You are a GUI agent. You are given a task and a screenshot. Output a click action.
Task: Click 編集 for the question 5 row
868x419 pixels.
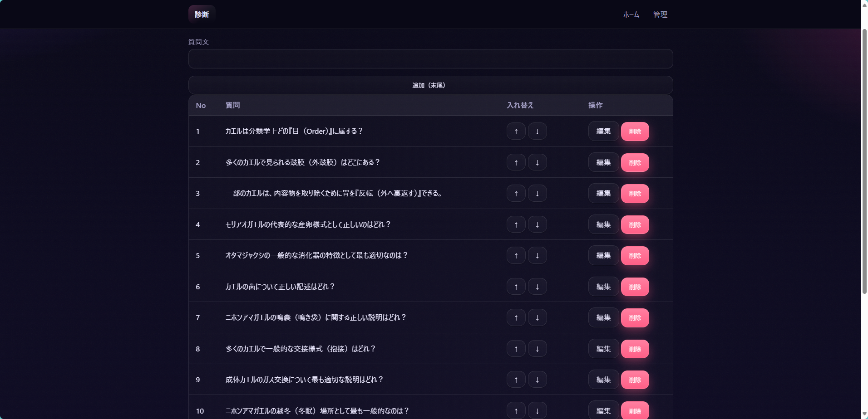[x=603, y=255]
